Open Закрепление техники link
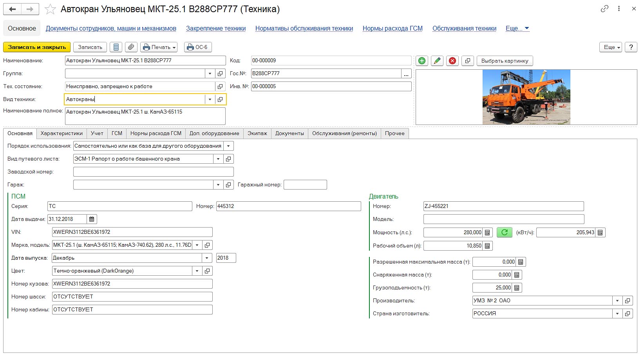 click(216, 29)
